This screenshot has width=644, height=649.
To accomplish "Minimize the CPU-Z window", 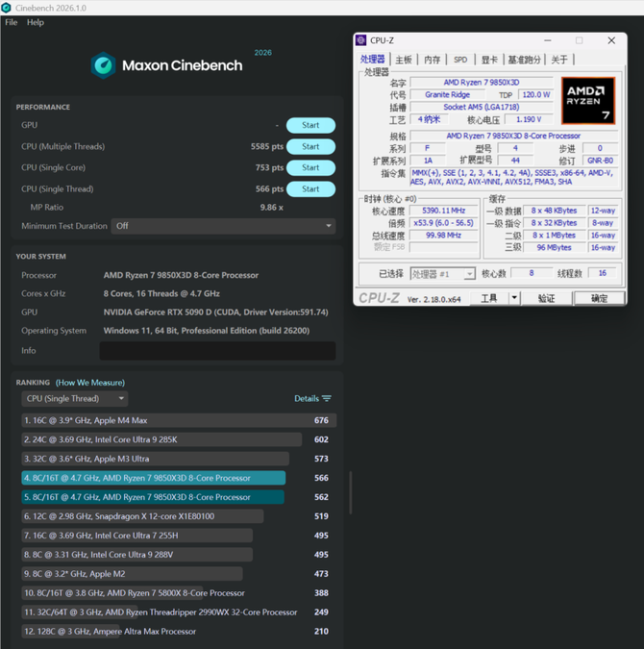I will click(548, 40).
